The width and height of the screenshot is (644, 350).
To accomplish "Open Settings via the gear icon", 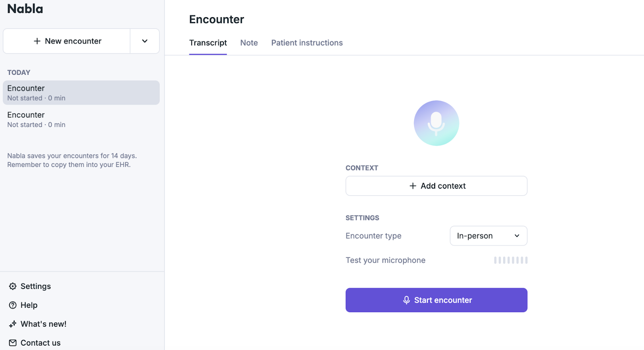I will 12,286.
